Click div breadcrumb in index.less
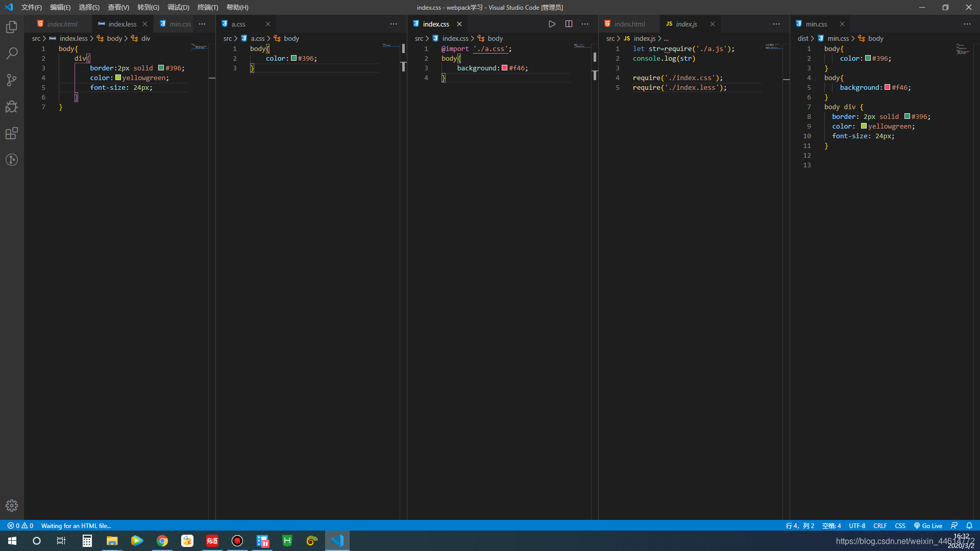Image resolution: width=980 pixels, height=551 pixels. tap(145, 38)
